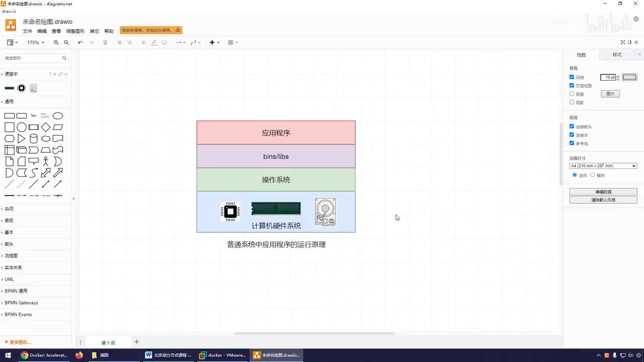Open the waypoints connector style dropdown
The width and height of the screenshot is (644, 362).
click(196, 43)
